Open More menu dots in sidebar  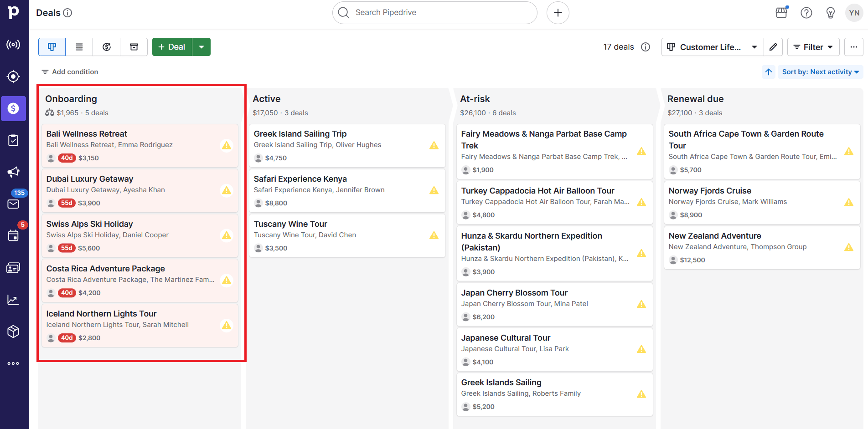pyautogui.click(x=13, y=363)
